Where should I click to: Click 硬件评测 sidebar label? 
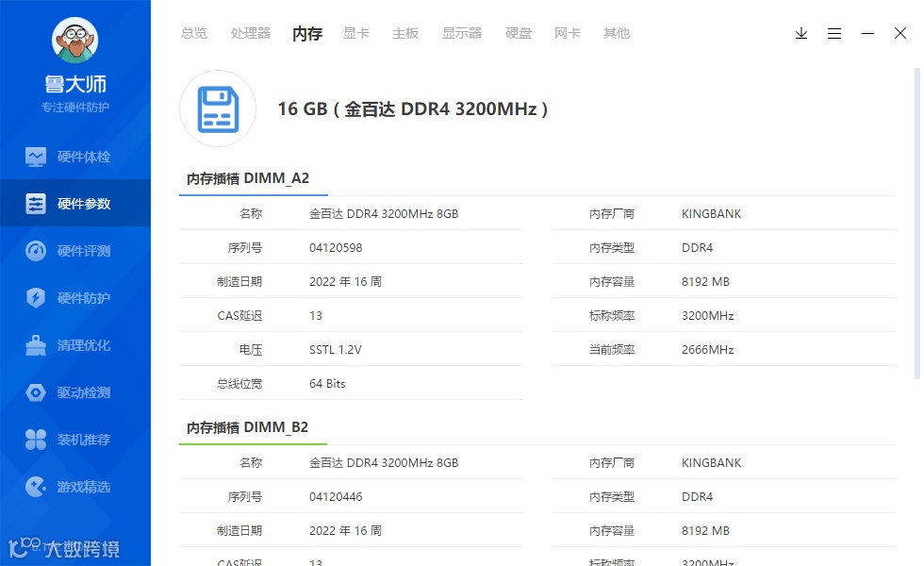click(84, 251)
